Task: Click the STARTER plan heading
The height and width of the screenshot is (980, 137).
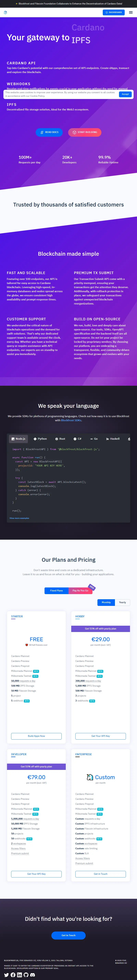Action: (17, 616)
